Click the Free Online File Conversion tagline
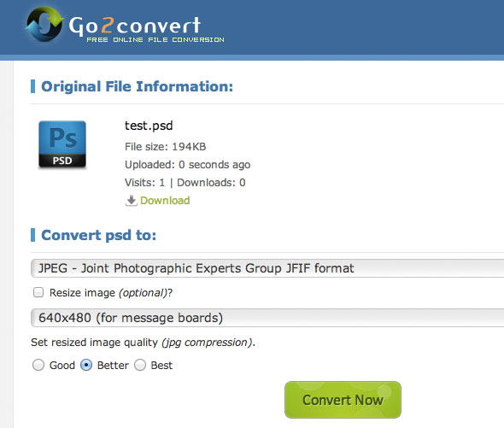Image resolution: width=504 pixels, height=428 pixels. (x=155, y=40)
